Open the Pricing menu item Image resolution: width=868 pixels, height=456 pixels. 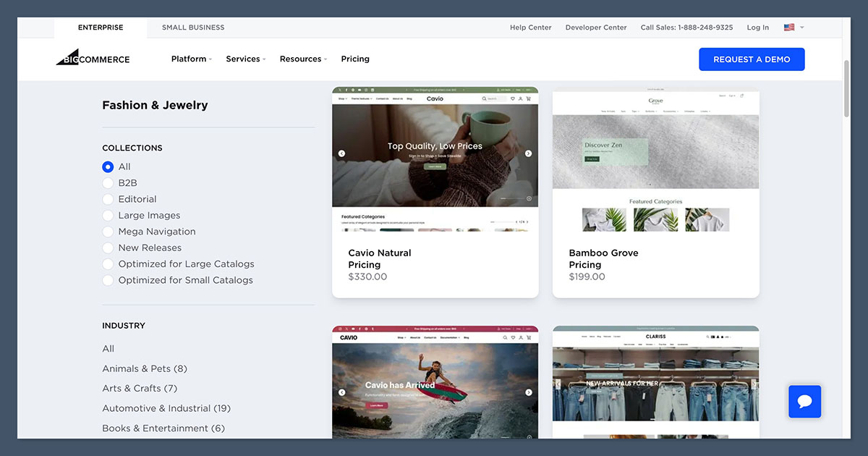pyautogui.click(x=355, y=59)
